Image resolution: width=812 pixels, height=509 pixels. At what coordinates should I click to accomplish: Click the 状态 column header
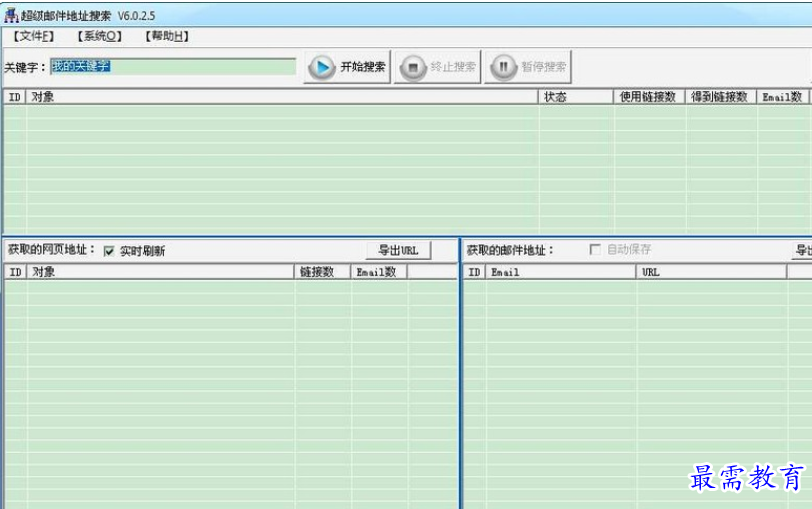(576, 97)
